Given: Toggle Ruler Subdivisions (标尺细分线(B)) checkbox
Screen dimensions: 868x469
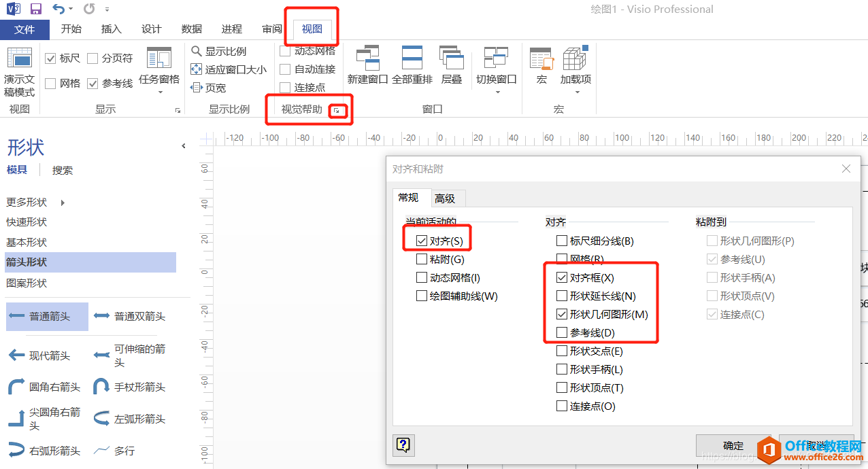Looking at the screenshot, I should (562, 241).
